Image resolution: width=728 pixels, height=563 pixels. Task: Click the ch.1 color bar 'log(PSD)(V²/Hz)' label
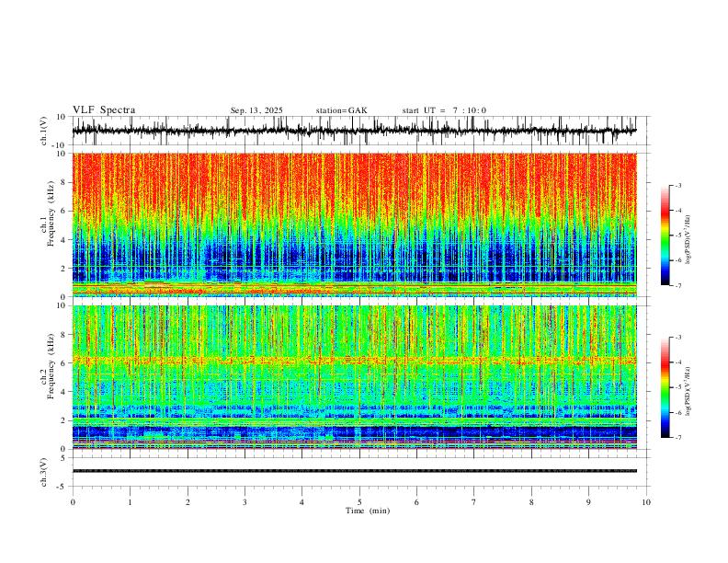point(688,240)
